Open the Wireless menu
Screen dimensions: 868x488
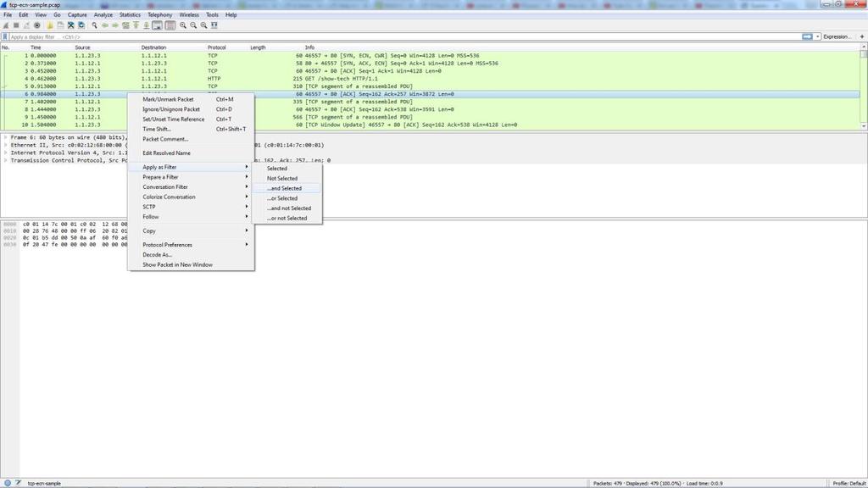[x=189, y=15]
